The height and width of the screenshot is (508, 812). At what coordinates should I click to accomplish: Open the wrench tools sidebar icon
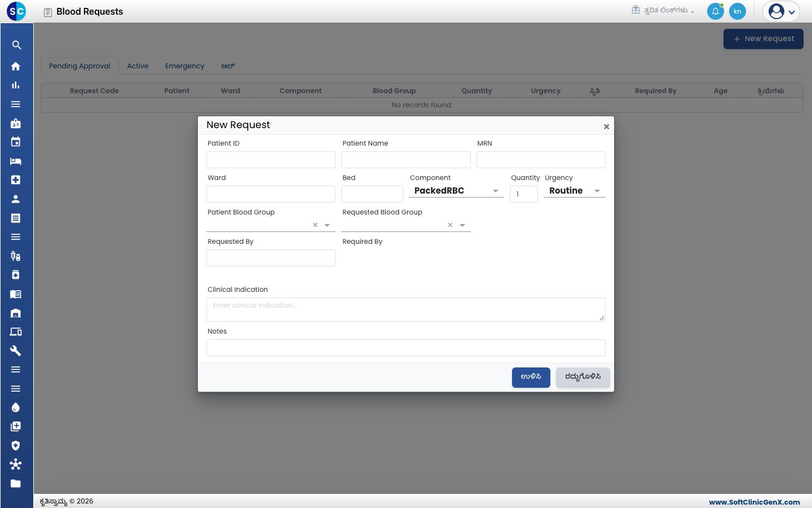click(x=16, y=351)
